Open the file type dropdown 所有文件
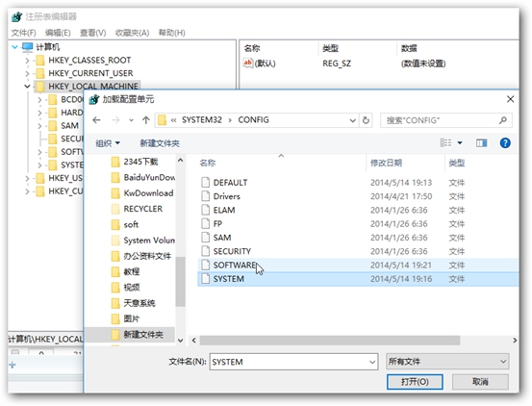Screen dimensions: 532x406 click(x=447, y=362)
